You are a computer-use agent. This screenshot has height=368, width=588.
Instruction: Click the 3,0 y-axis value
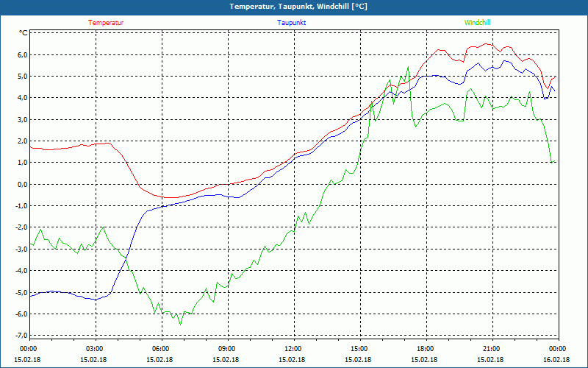pos(23,119)
